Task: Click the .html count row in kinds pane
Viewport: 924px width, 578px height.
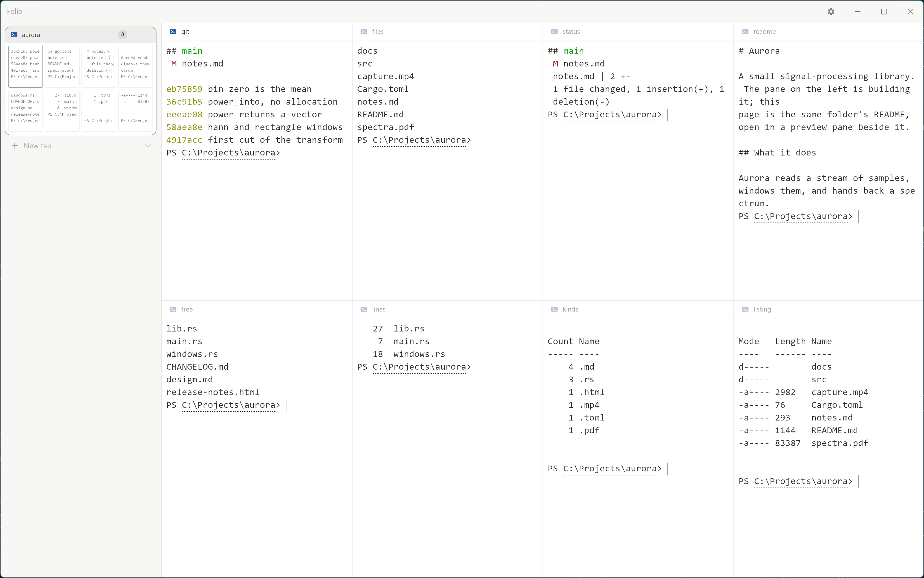Action: 586,392
